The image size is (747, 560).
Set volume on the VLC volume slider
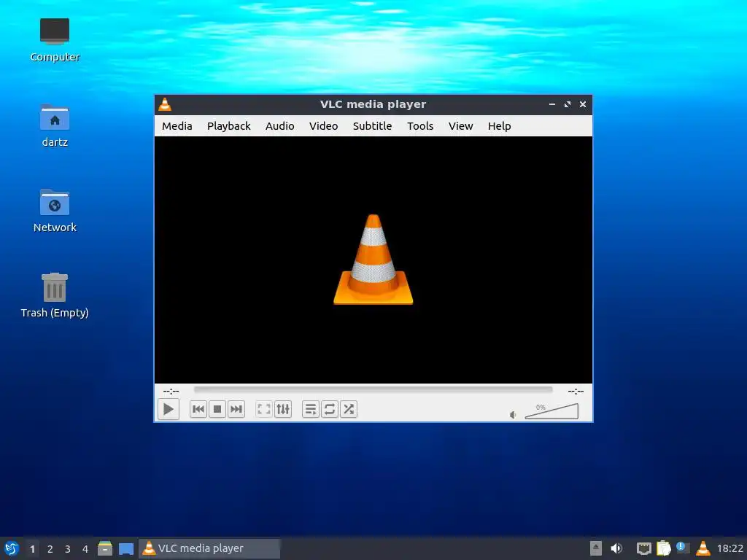551,411
